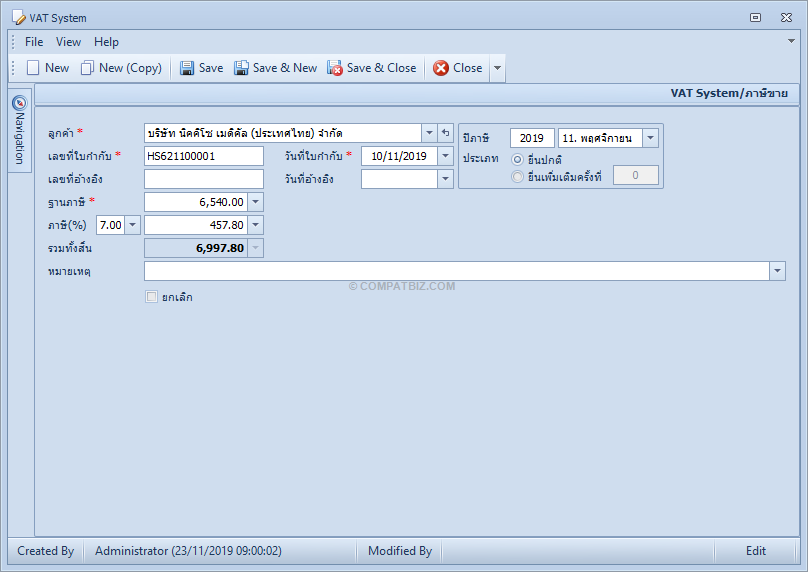The height and width of the screenshot is (572, 808).
Task: Click the Created By status label
Action: point(46,551)
